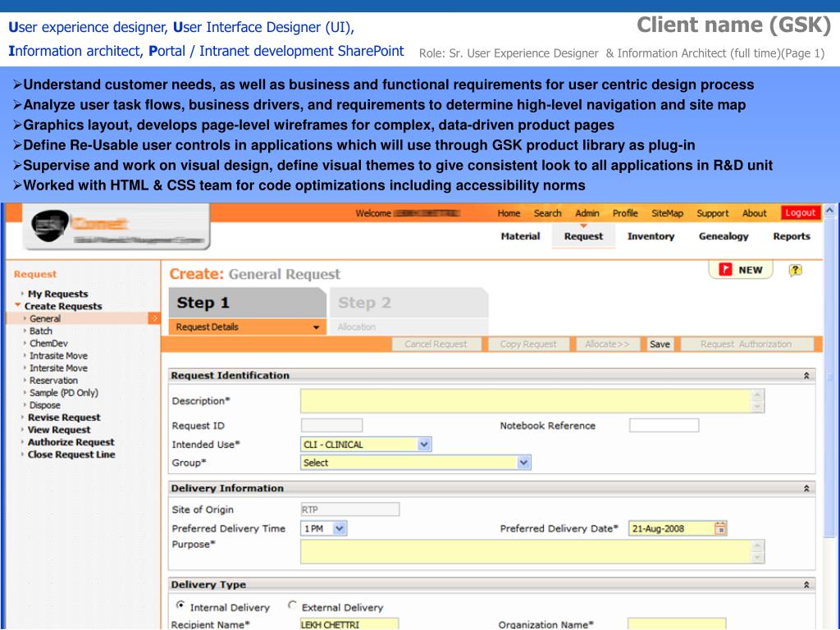
Task: Select Intersite Move in the sidebar
Action: tap(58, 368)
